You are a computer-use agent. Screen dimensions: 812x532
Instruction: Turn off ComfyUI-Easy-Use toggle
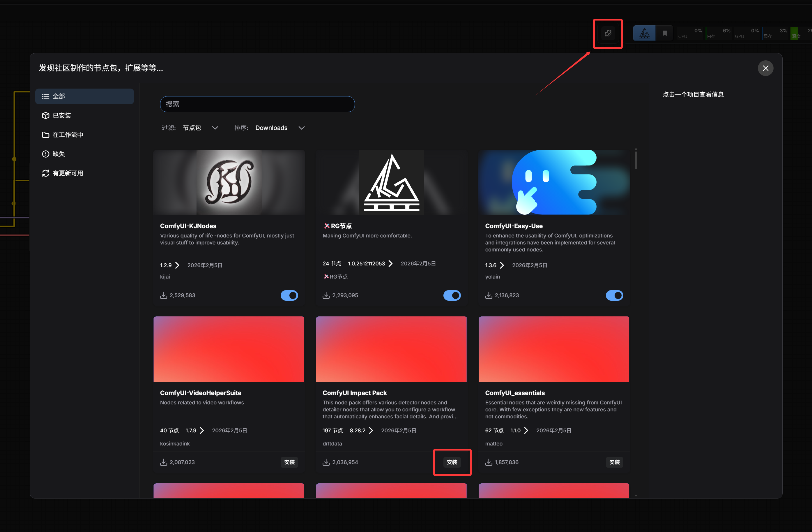pos(614,295)
